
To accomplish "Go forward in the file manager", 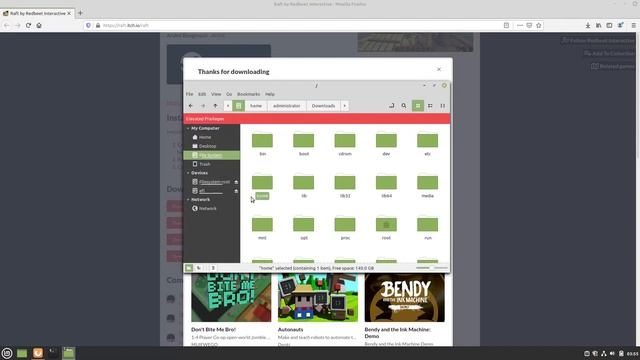I will tap(203, 106).
